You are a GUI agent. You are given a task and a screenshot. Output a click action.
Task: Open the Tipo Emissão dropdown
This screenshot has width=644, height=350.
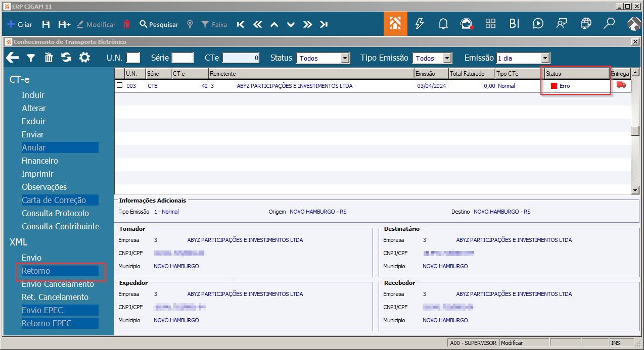[x=447, y=58]
